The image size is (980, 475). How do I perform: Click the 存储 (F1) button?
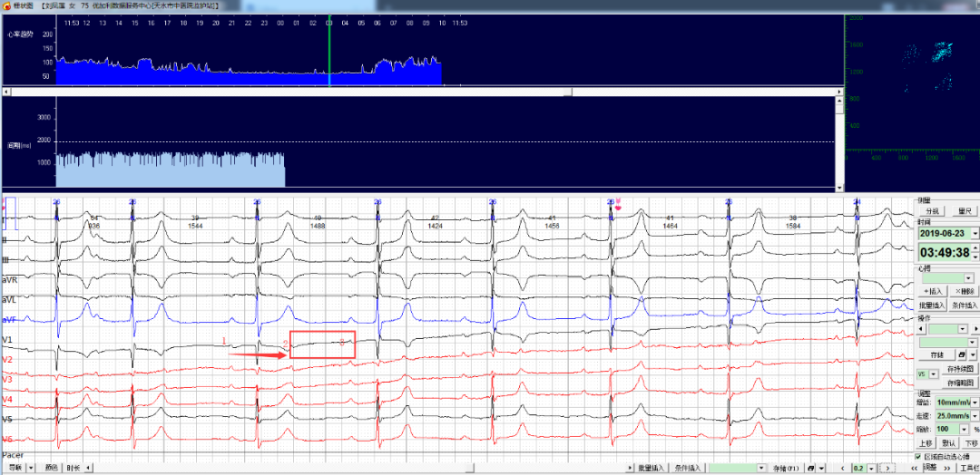coord(786,468)
